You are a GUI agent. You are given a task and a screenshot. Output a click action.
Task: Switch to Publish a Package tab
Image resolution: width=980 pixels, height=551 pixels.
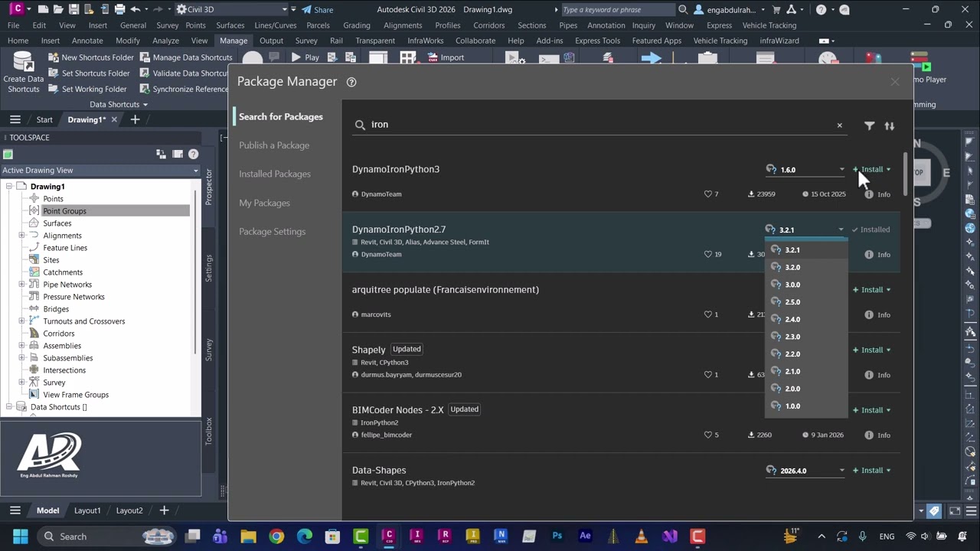(x=274, y=145)
